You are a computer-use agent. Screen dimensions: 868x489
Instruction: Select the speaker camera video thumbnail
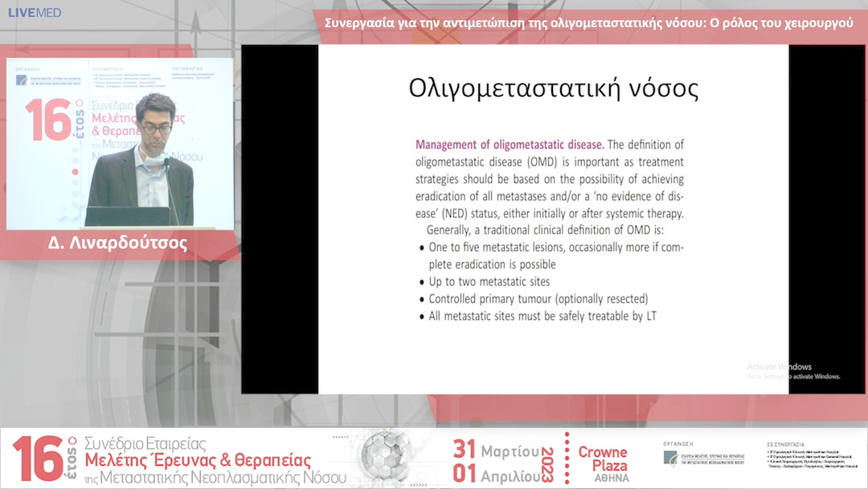tap(121, 143)
